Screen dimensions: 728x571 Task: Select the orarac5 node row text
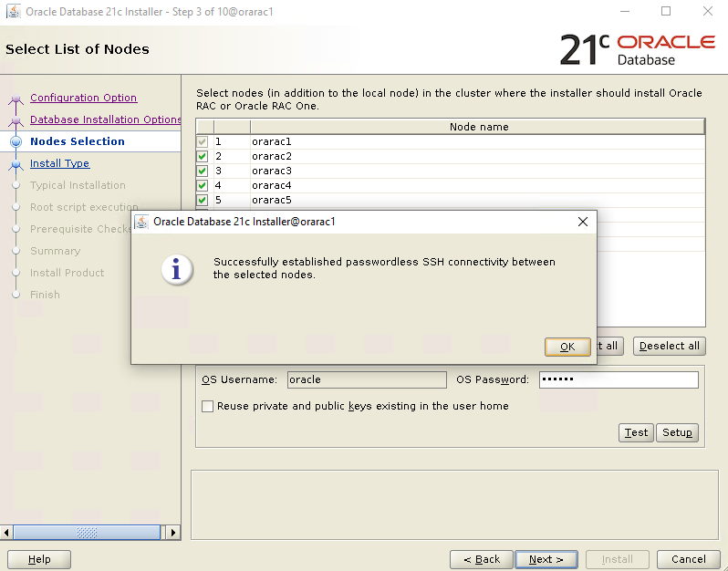[272, 200]
